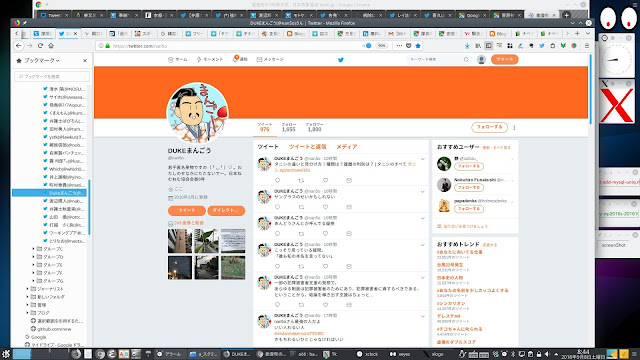Expand the グループD bookmark folder

tap(33, 257)
